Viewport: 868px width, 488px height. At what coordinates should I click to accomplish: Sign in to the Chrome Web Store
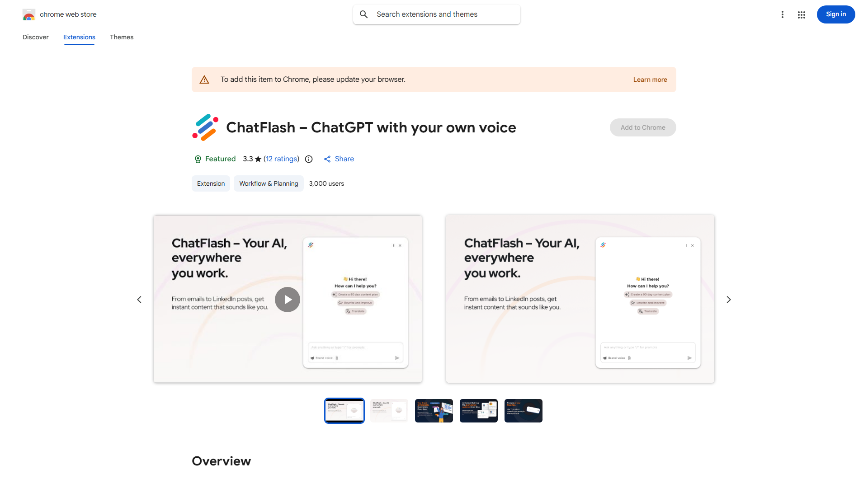click(x=835, y=14)
